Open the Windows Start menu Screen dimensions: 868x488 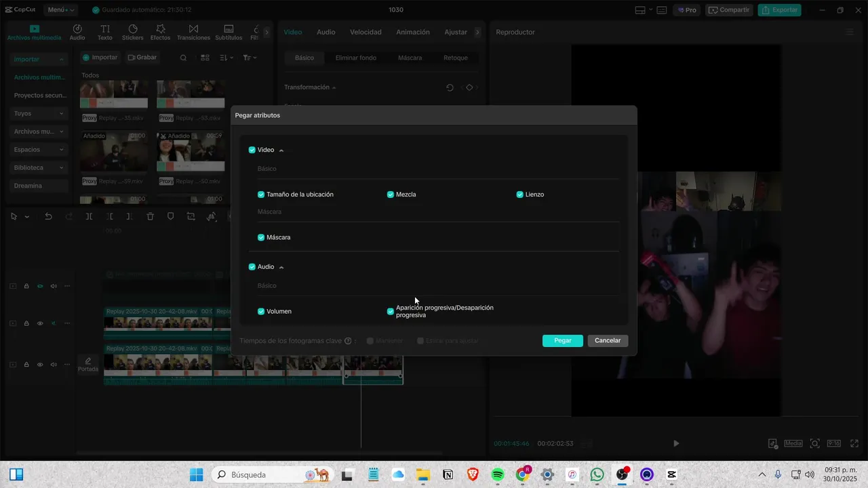196,474
